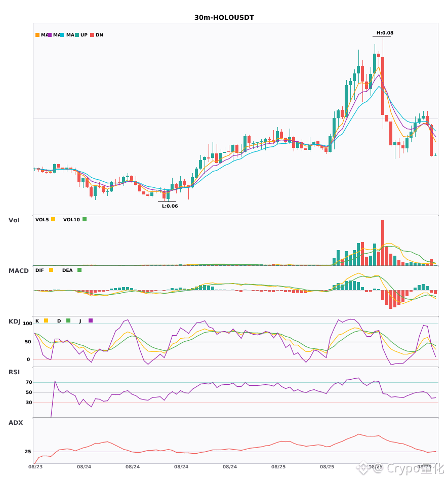
Task: Click the RSI axis value 70
Action: click(29, 382)
